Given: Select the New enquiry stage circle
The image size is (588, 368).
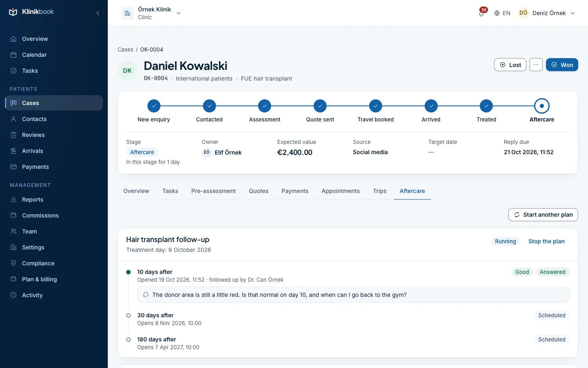Looking at the screenshot, I should [x=154, y=106].
